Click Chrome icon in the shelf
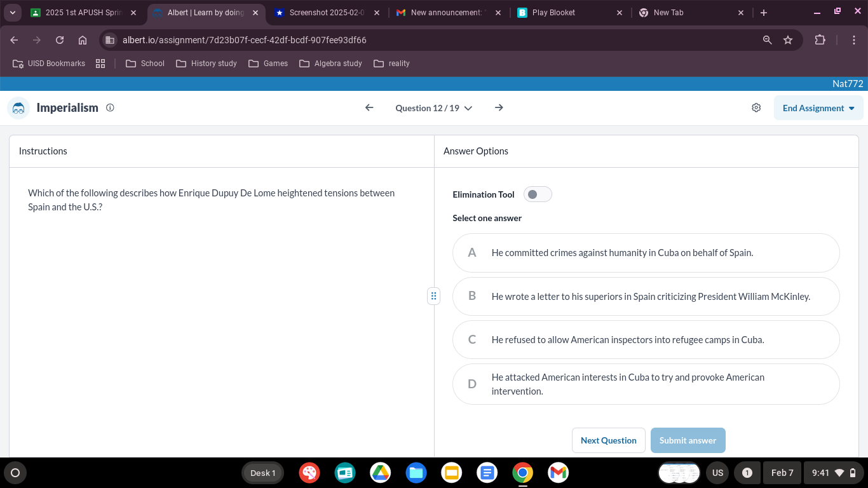 (523, 473)
